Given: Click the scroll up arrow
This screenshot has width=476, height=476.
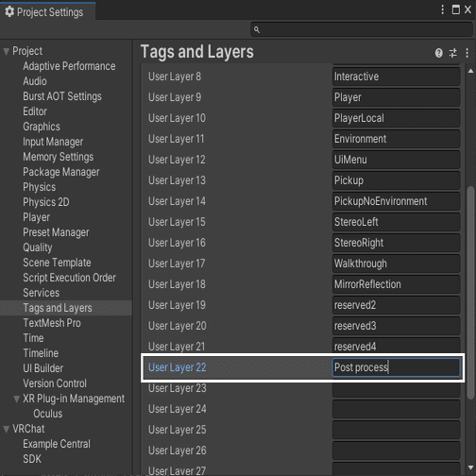Looking at the screenshot, I should click(x=470, y=71).
